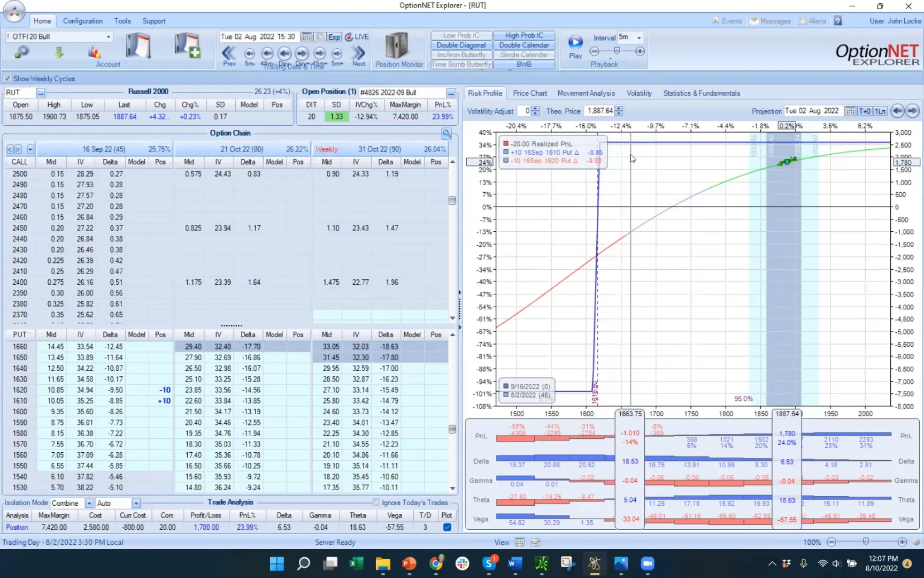Open Events in the top bar
The image size is (924, 578).
click(727, 21)
